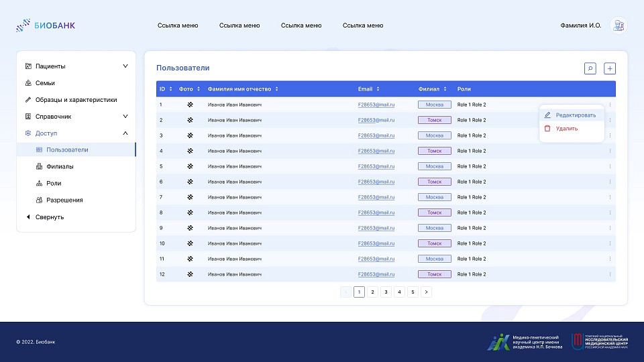Screen dimensions: 644x362
Task: Select Пользователи in the sidebar
Action: coord(76,149)
